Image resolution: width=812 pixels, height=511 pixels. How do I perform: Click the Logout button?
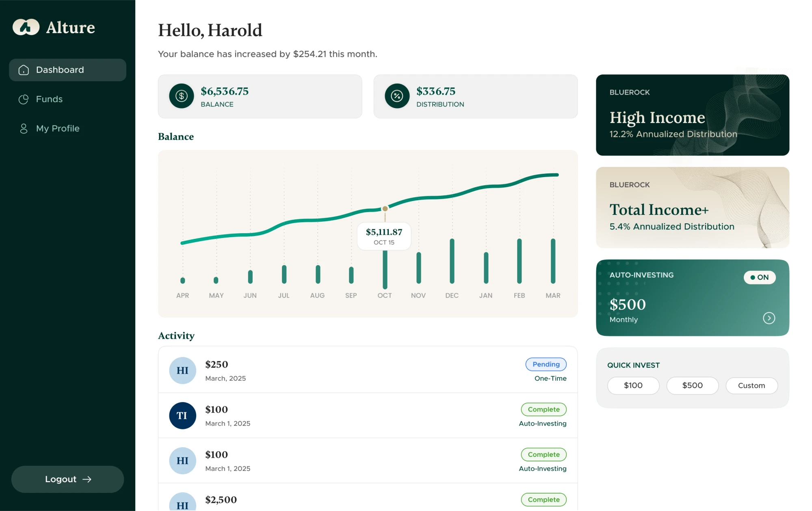[x=67, y=479]
